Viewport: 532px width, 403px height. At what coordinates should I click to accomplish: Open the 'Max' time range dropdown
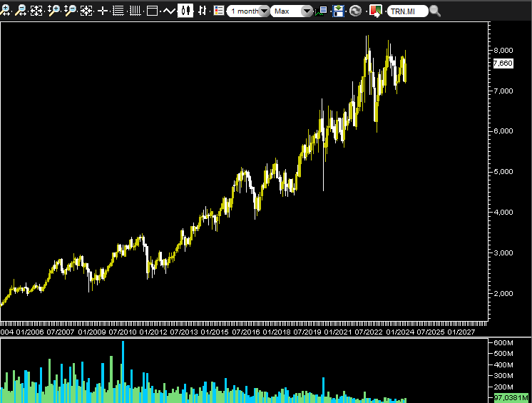(292, 11)
